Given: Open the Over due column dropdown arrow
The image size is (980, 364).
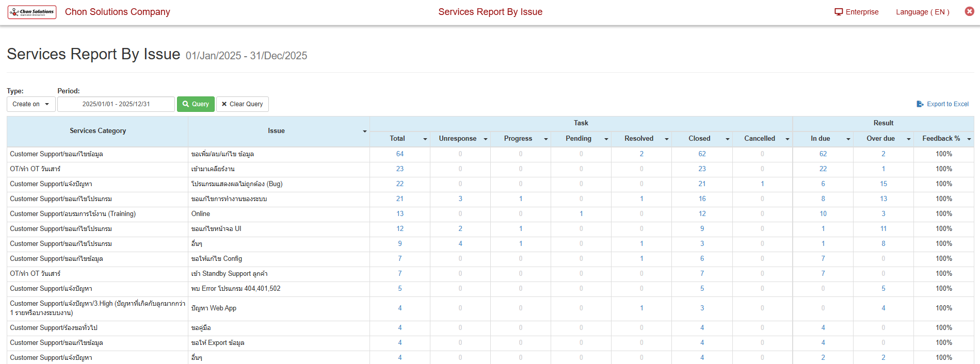Looking at the screenshot, I should pos(909,139).
